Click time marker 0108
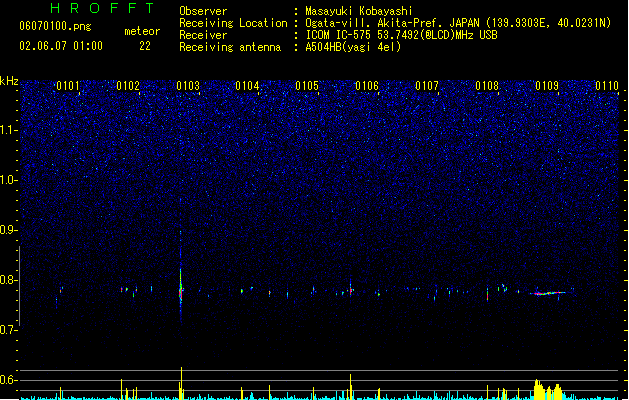The image size is (629, 400). click(x=487, y=86)
